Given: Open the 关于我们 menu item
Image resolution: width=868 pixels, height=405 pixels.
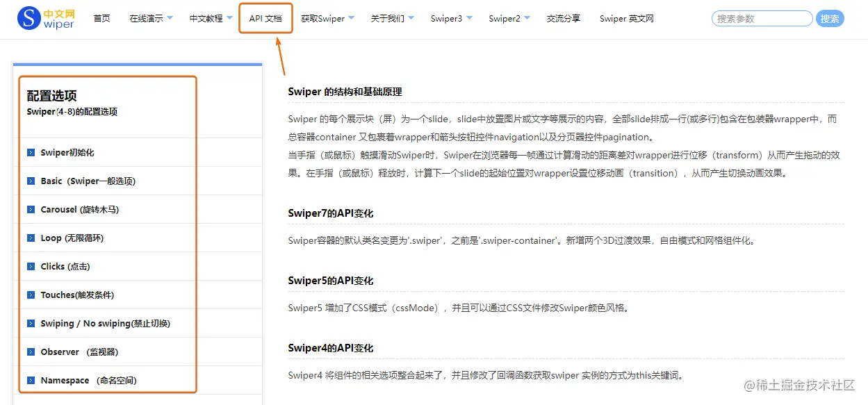Looking at the screenshot, I should click(388, 19).
